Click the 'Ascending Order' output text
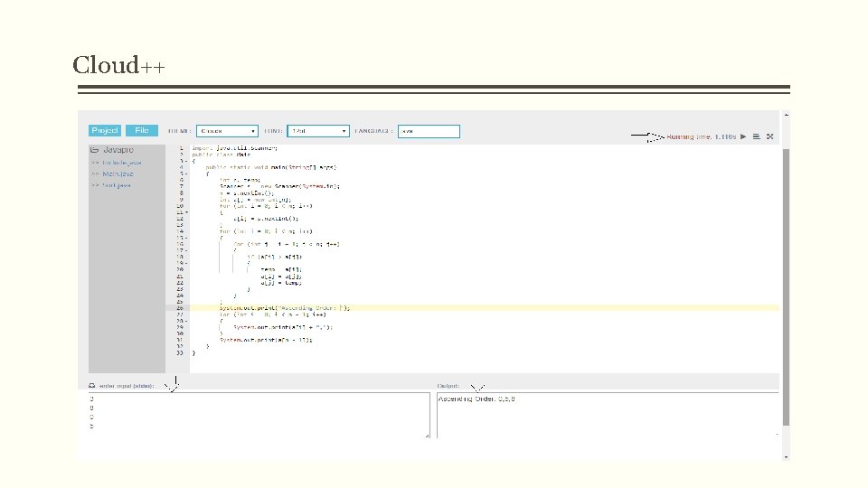 [x=476, y=399]
